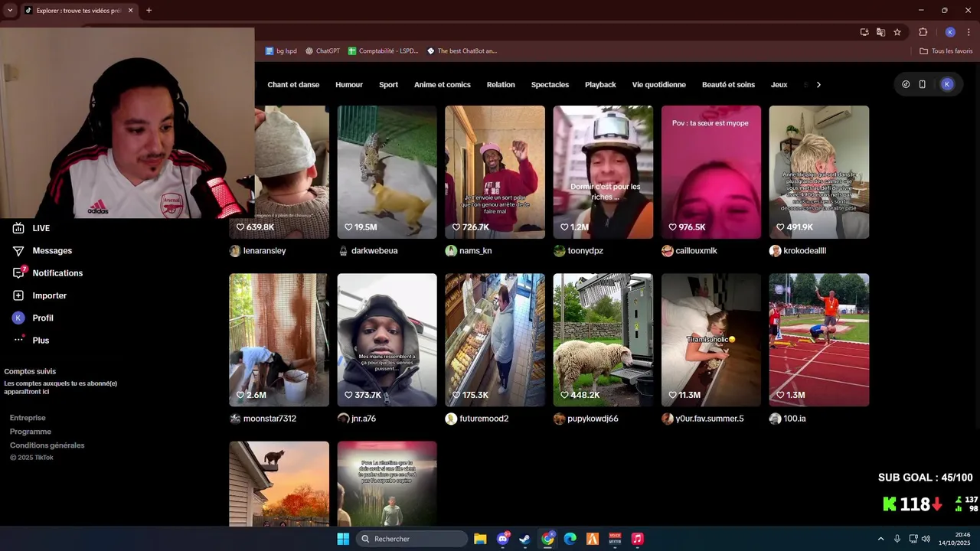The height and width of the screenshot is (551, 980).
Task: Click the Google Translate icon
Action: (x=880, y=32)
